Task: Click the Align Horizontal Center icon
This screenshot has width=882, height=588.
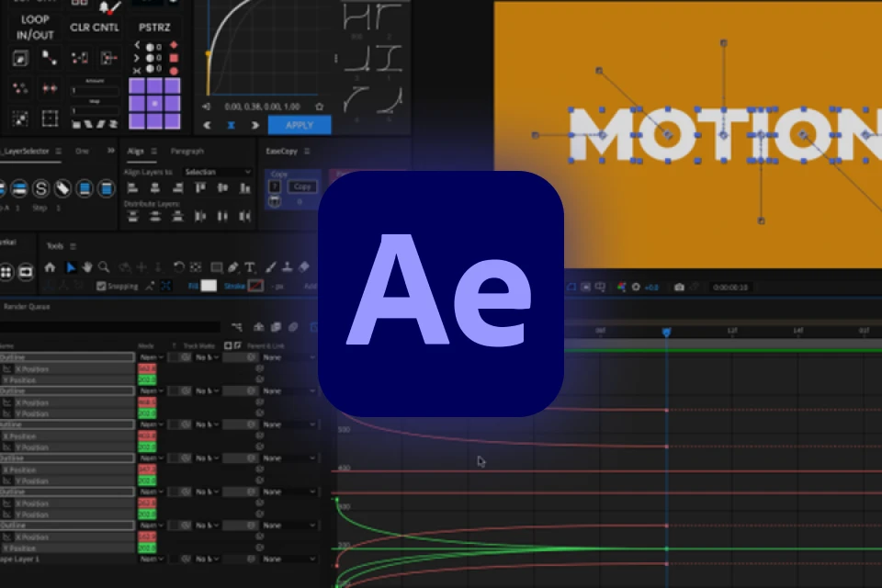Action: pos(155,188)
